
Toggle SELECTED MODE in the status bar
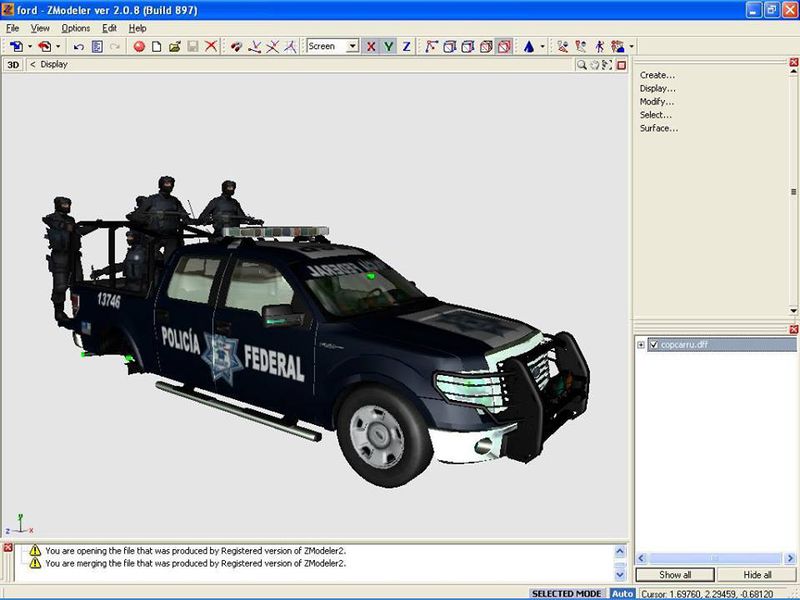[566, 593]
